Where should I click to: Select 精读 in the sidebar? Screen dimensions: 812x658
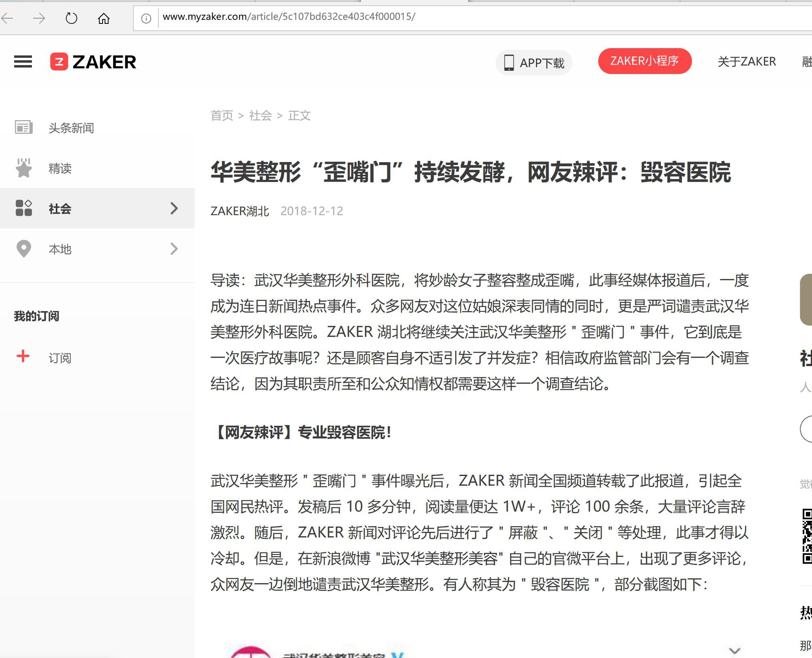pos(97,168)
